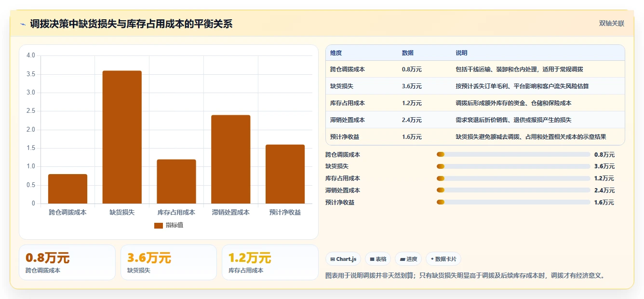Image resolution: width=644 pixels, height=299 pixels.
Task: Click the 1.6万元 table cell
Action: point(412,137)
